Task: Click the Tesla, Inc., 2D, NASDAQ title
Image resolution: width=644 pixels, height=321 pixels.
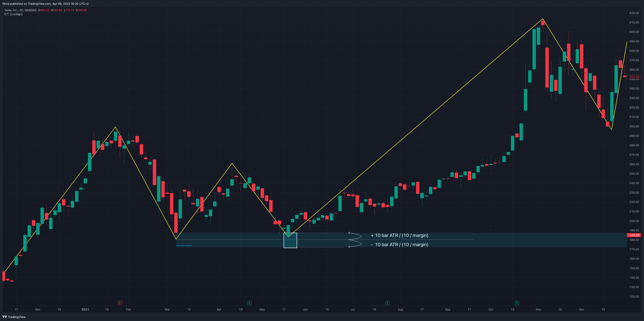Action: coord(20,10)
